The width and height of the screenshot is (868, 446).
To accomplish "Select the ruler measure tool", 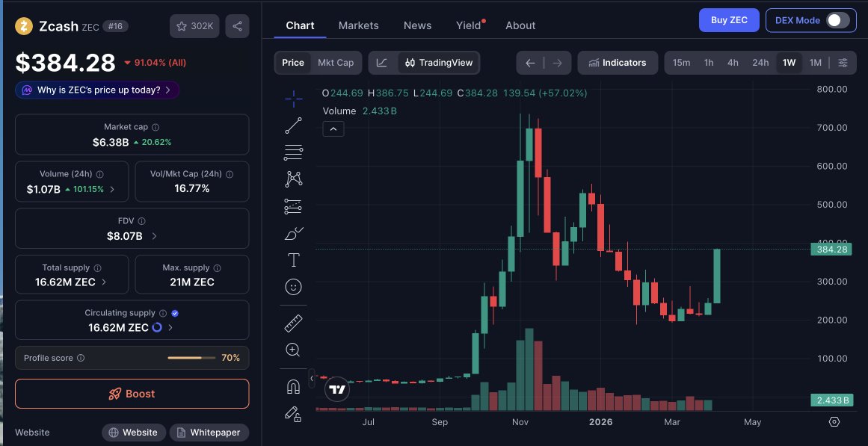I will click(x=293, y=323).
